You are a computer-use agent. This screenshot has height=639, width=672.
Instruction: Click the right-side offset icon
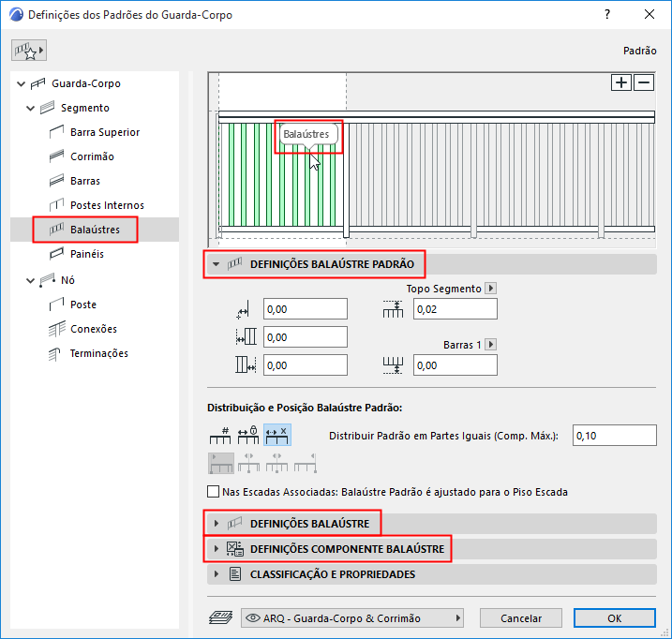(x=246, y=365)
